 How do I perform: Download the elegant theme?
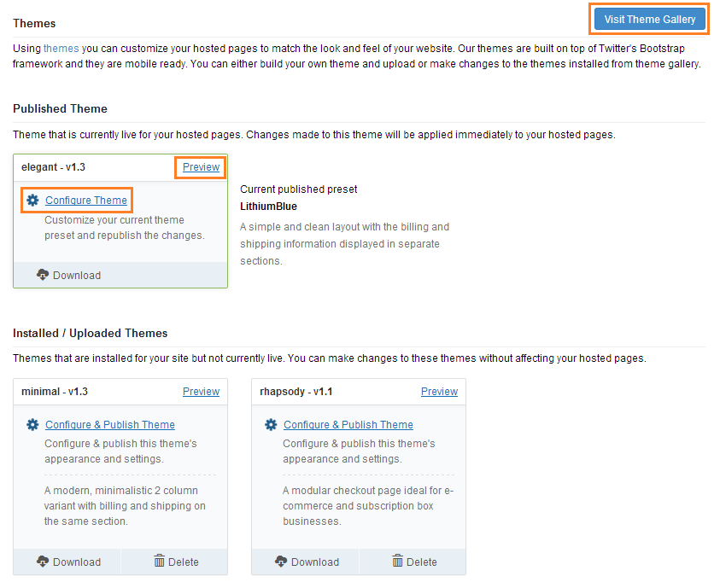(x=76, y=276)
